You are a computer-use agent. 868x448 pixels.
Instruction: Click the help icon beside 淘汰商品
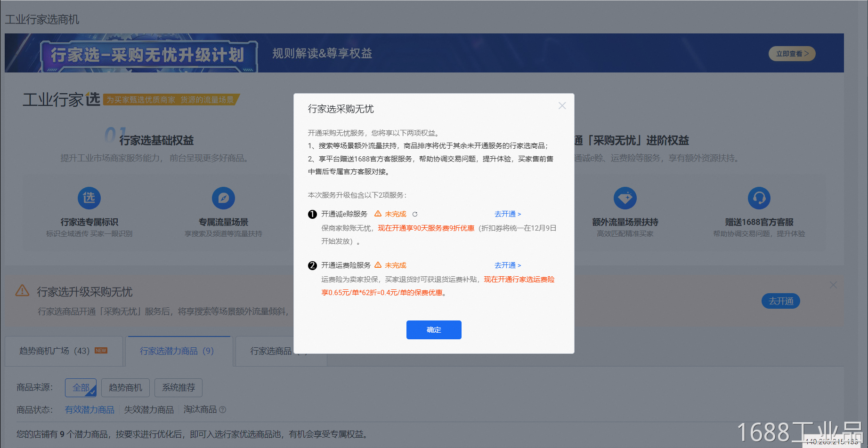(x=223, y=410)
